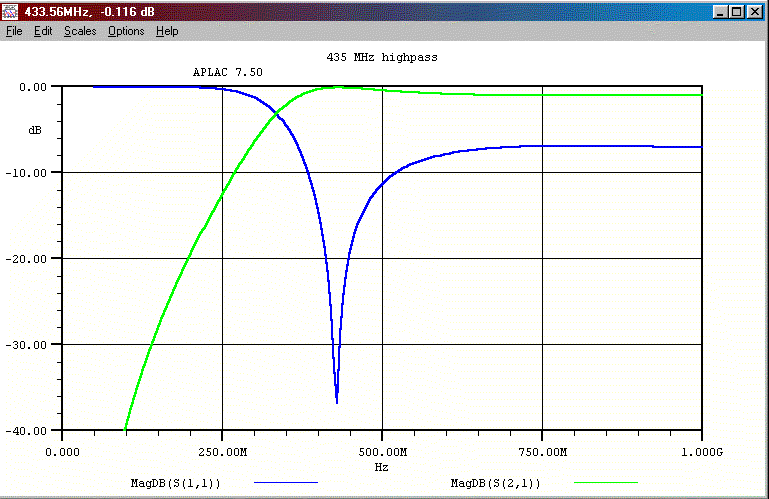Click the '435 MHz highpass' plot title
Image resolution: width=769 pixels, height=499 pixels.
coord(382,57)
